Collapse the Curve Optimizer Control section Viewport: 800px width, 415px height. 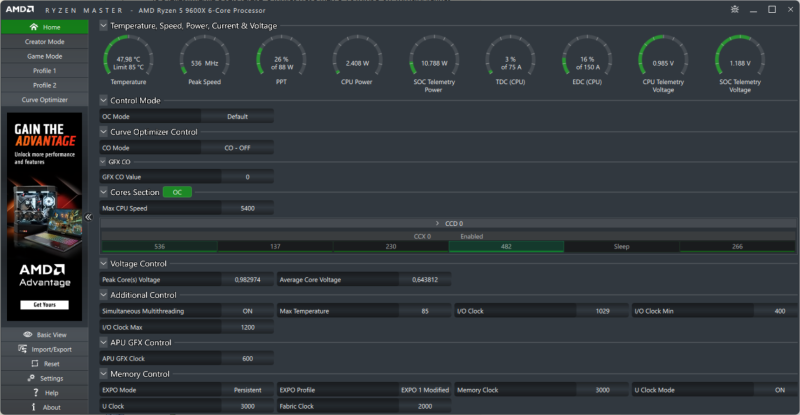104,132
